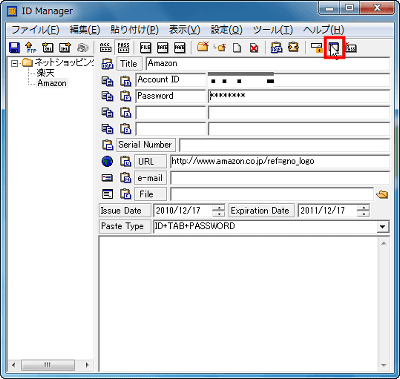The width and height of the screenshot is (400, 379).
Task: Click the Title button
Action: tap(129, 64)
